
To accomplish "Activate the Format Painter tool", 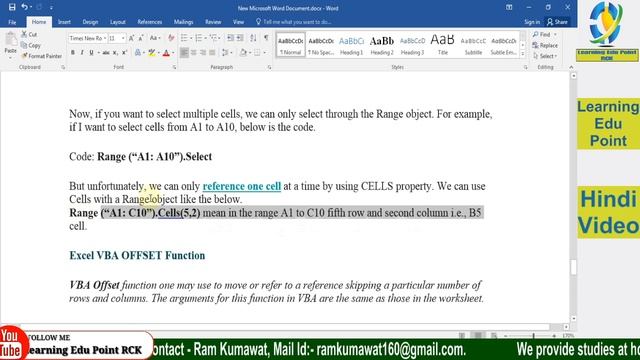I will [x=42, y=56].
